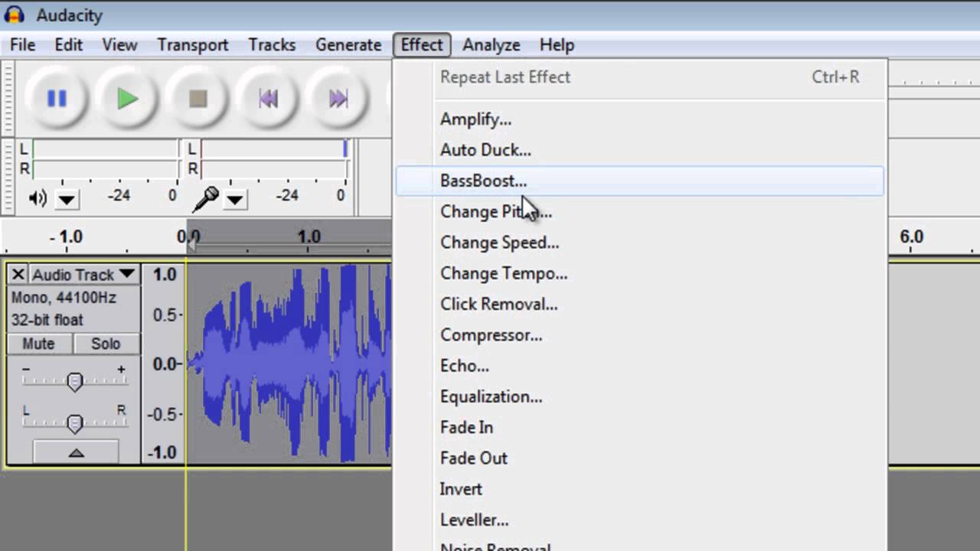Select the Amplify... effect
Image resolution: width=980 pixels, height=551 pixels.
pyautogui.click(x=640, y=119)
